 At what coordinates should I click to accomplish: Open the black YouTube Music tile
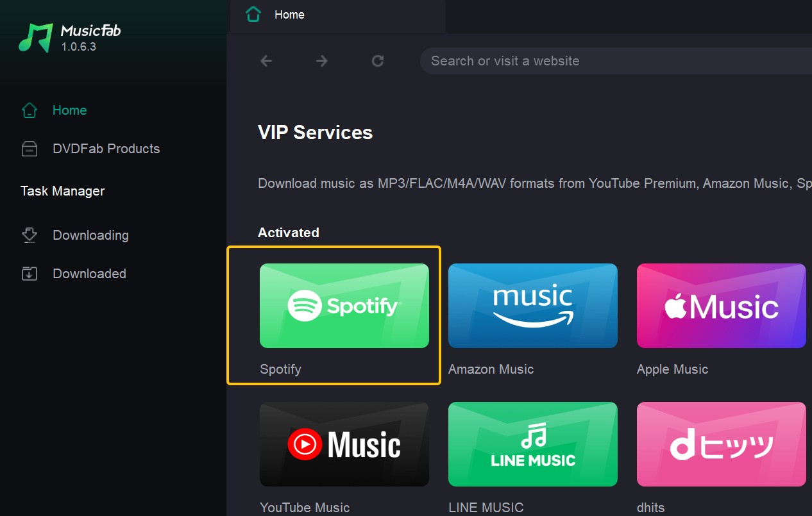coord(344,444)
